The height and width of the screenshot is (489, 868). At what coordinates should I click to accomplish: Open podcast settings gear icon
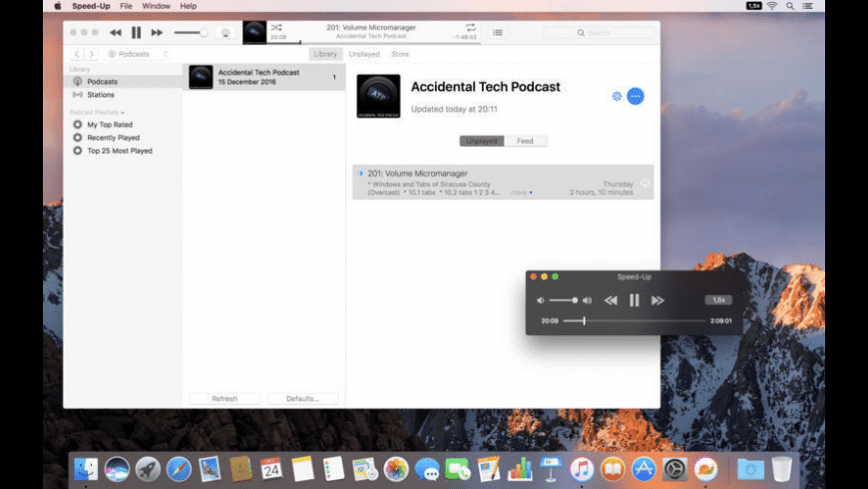coord(617,97)
